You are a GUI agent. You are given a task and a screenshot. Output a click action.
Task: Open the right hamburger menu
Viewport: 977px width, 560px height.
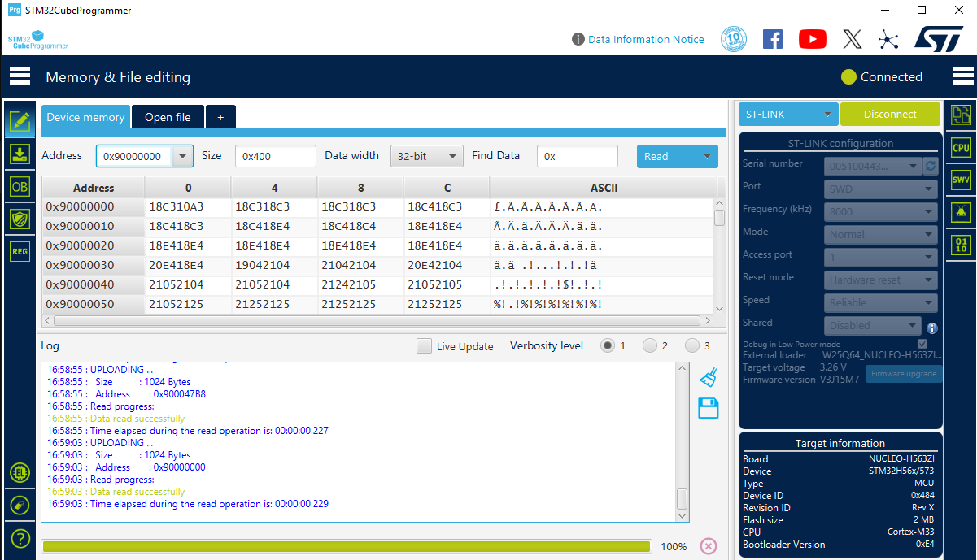pyautogui.click(x=963, y=76)
